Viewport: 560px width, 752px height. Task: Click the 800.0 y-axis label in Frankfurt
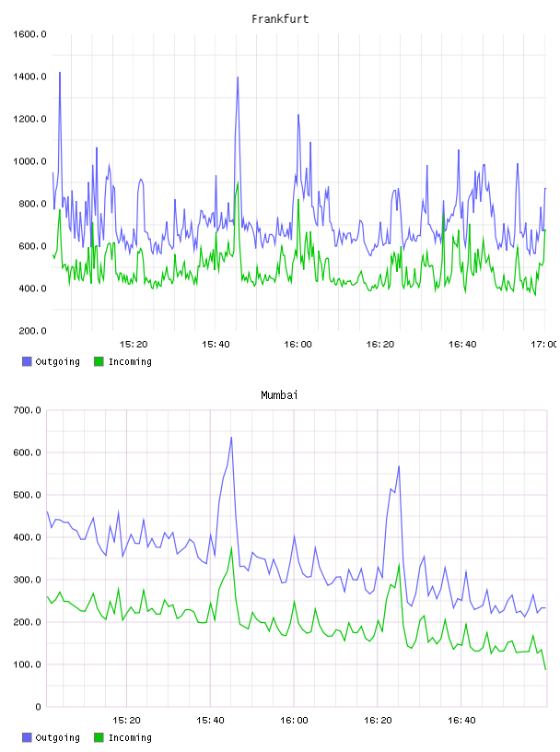click(32, 204)
